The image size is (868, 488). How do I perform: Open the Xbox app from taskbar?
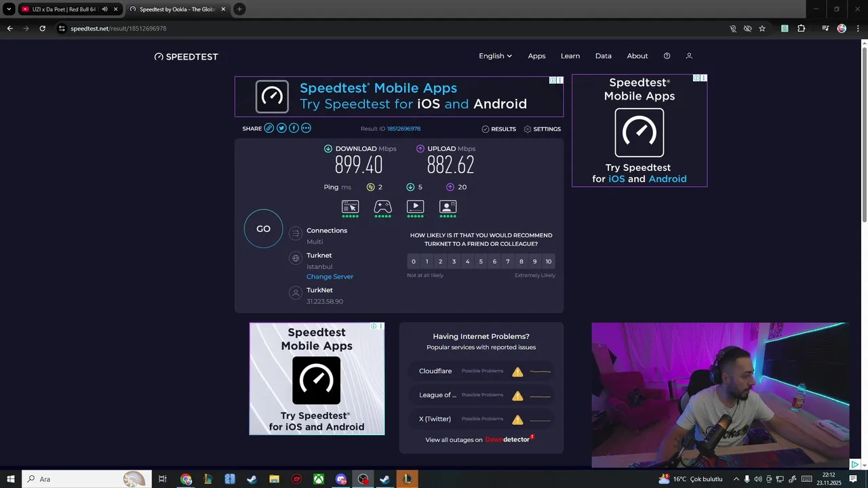(319, 479)
